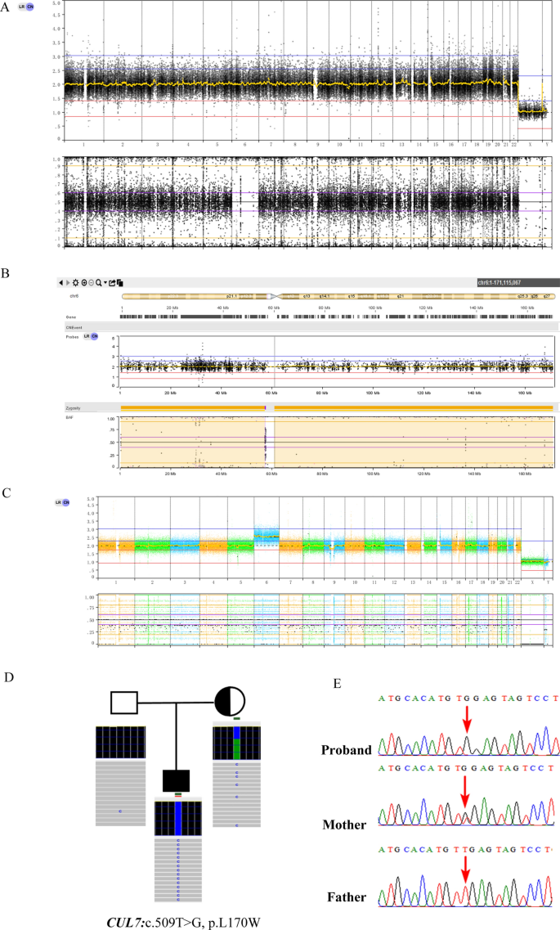Click the 'Father' chromatogram label
This screenshot has height=930, width=560.
click(347, 896)
